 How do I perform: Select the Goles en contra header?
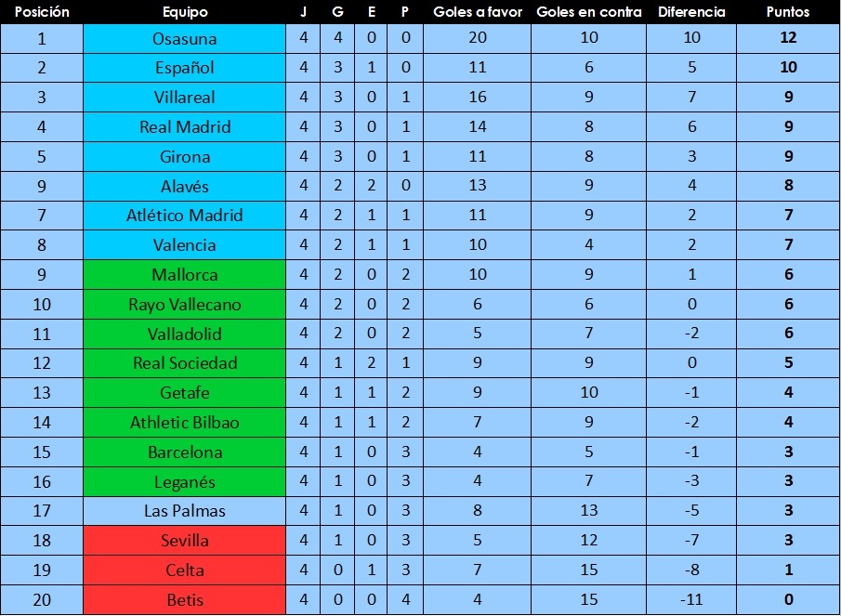pos(589,12)
